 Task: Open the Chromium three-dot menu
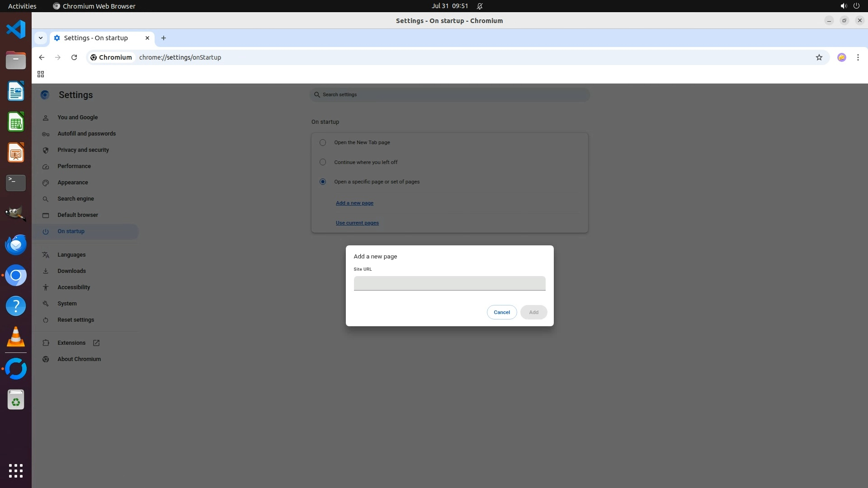pos(858,57)
